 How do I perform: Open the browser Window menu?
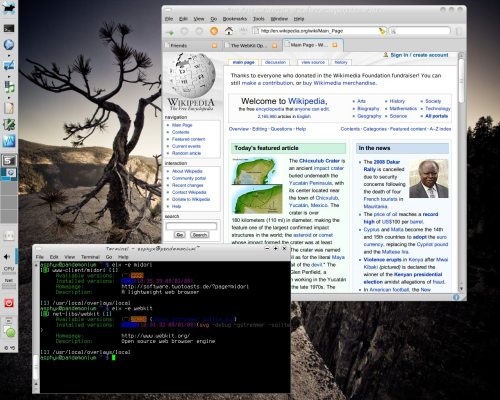point(279,19)
